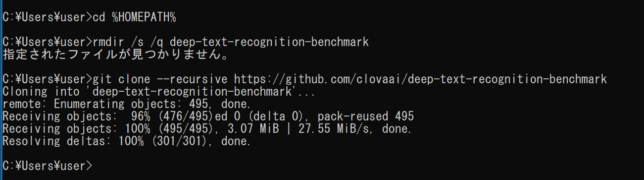The image size is (644, 180).
Task: Click the Japanese file-not-found error message
Action: [x=116, y=55]
